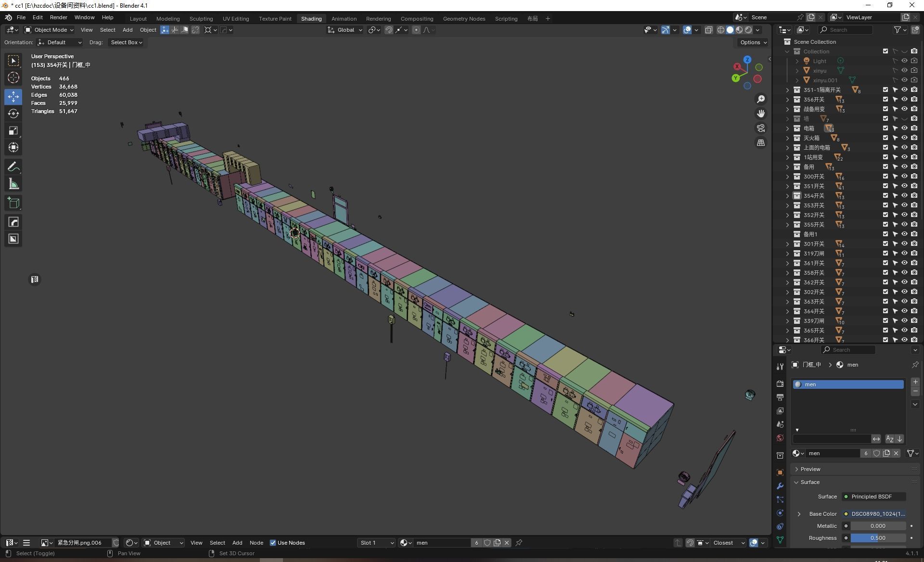The height and width of the screenshot is (562, 924).
Task: Open the Render menu
Action: pos(58,17)
